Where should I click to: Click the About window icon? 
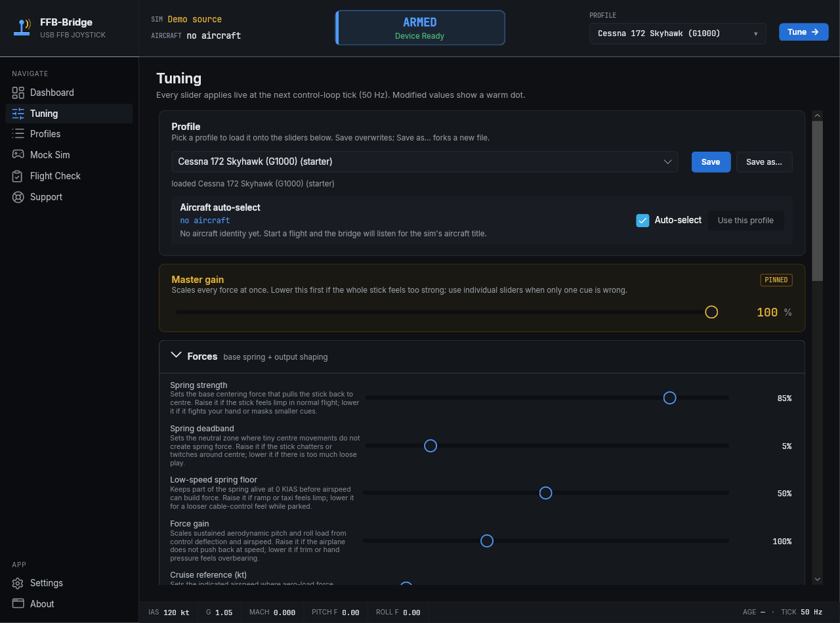point(18,604)
